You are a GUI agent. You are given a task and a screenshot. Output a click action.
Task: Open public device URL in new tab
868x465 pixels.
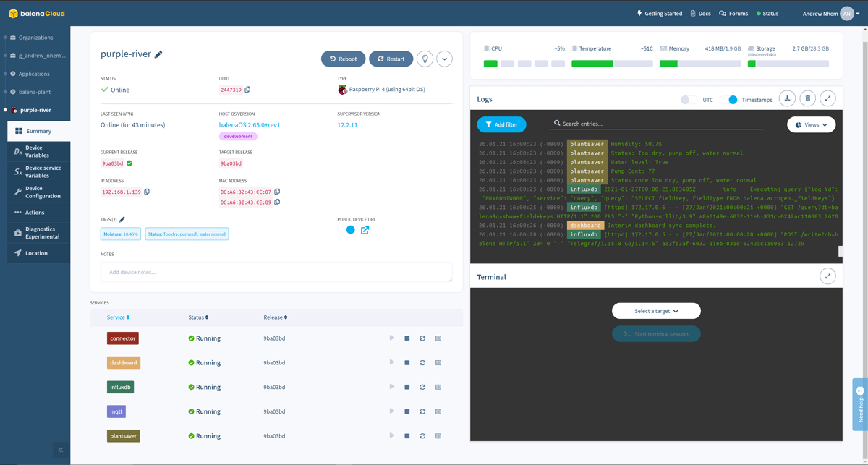(365, 230)
